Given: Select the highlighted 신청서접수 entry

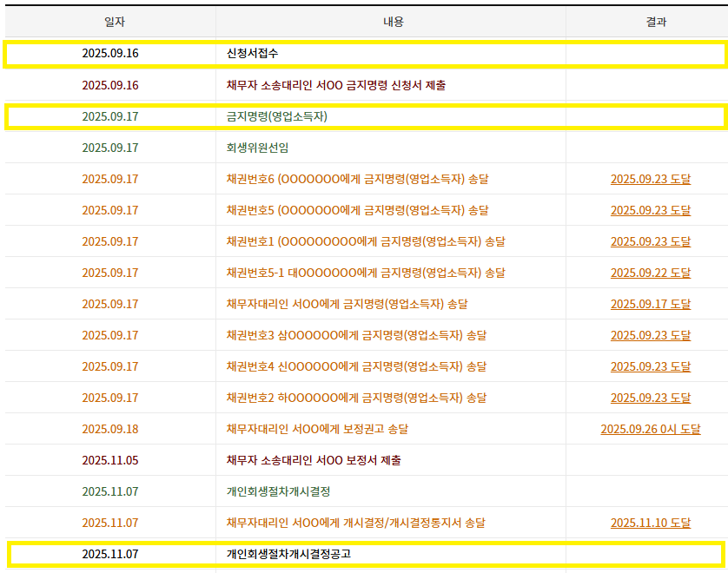Looking at the screenshot, I should [x=252, y=54].
